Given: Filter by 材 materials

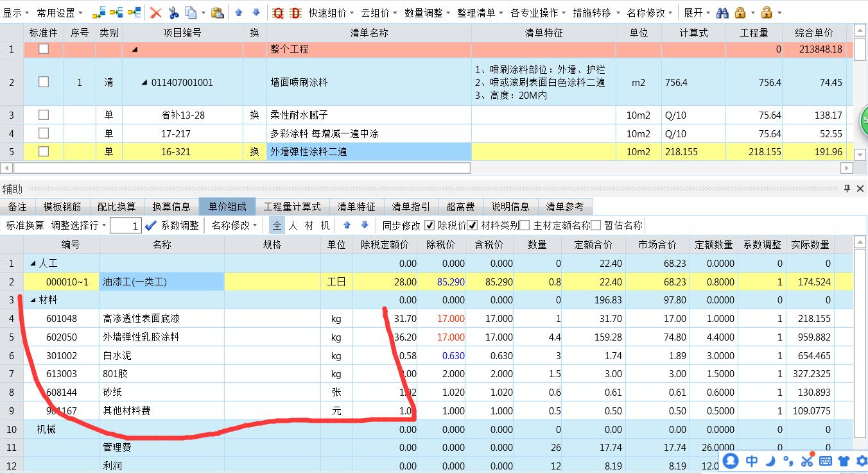Looking at the screenshot, I should [309, 225].
